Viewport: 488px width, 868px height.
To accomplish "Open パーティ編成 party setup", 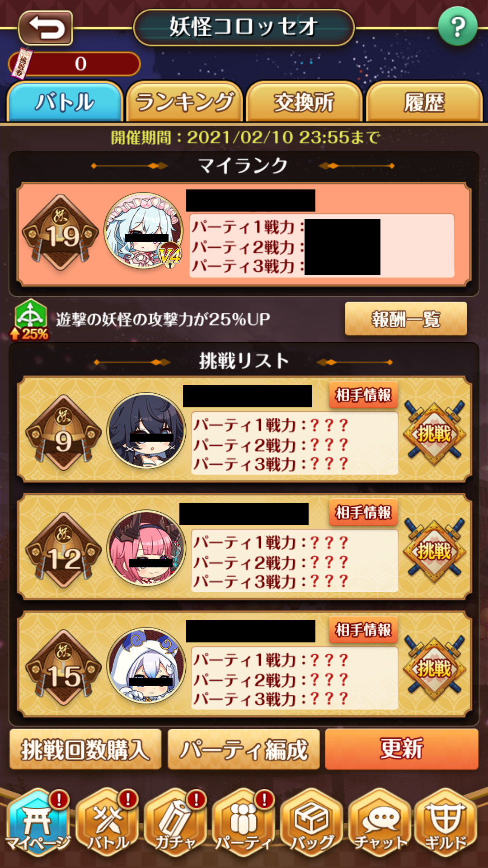I will (x=244, y=749).
